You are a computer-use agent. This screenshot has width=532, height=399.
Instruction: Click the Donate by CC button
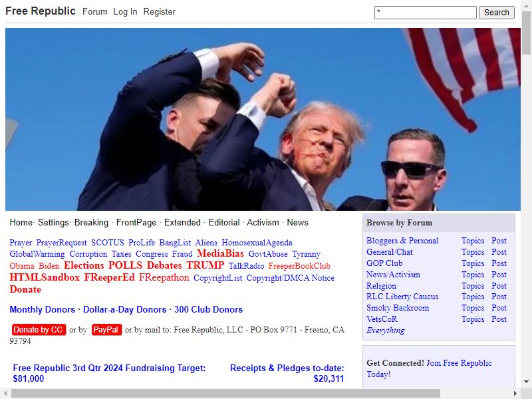39,330
